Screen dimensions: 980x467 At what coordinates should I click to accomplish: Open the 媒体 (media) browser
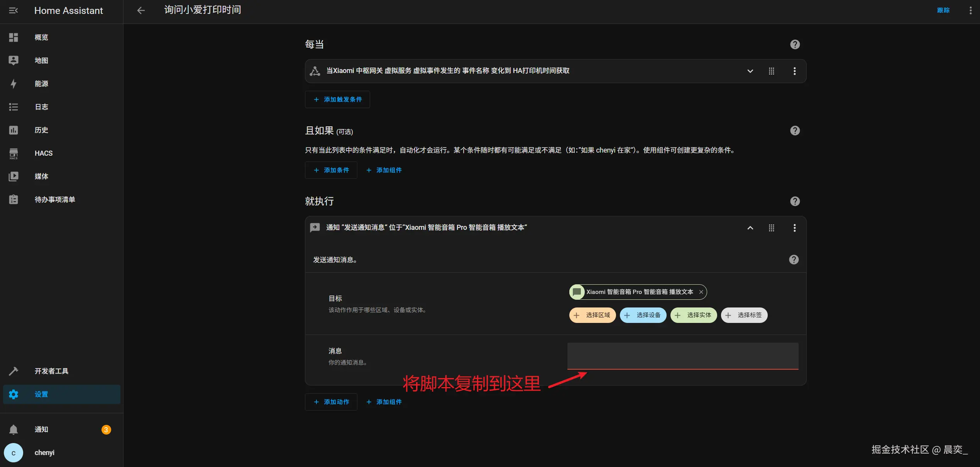pos(41,176)
